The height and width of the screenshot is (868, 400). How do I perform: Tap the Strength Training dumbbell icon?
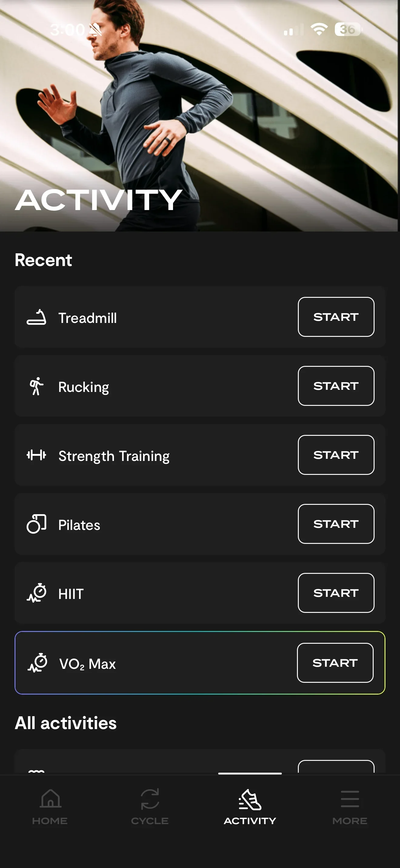pos(36,455)
